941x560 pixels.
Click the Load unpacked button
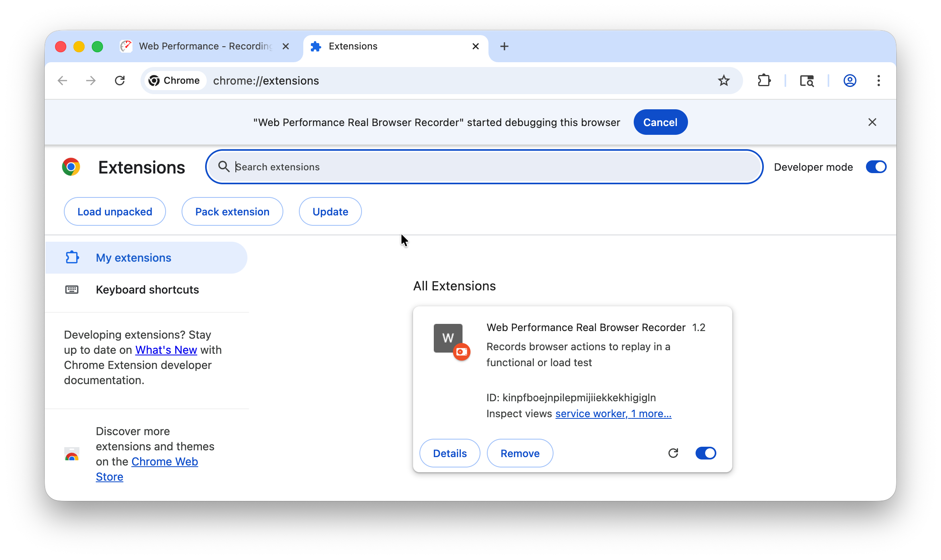point(115,211)
